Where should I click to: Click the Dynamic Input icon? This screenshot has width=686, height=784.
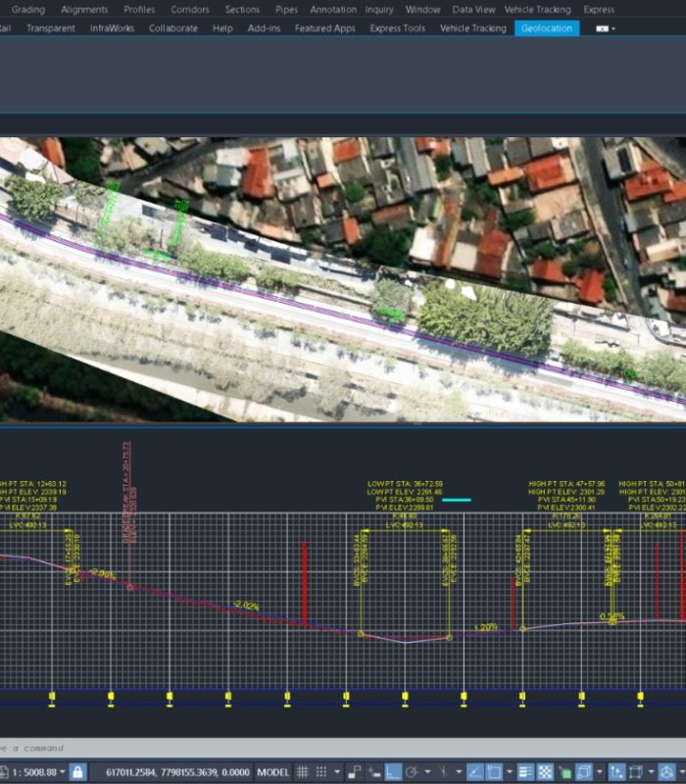374,772
